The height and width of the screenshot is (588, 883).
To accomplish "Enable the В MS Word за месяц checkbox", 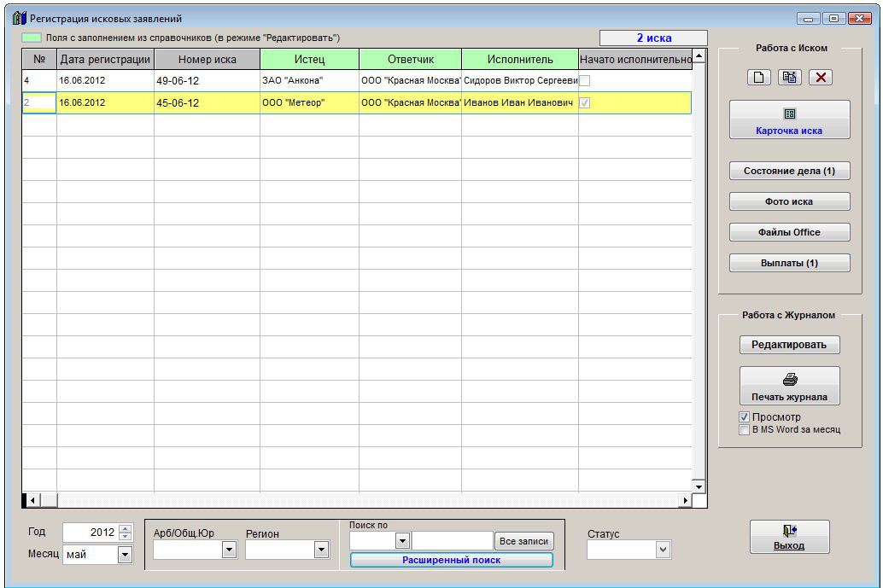I will [x=745, y=429].
